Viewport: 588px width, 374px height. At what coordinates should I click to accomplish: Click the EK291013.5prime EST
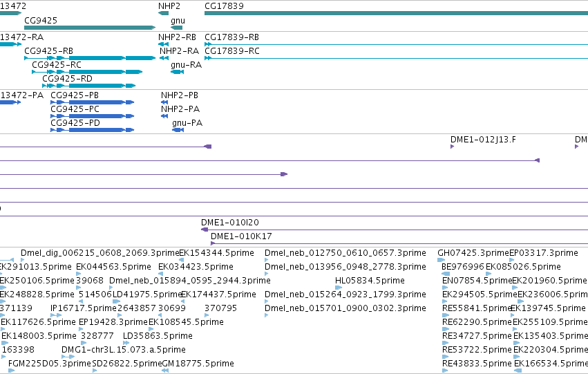[x=36, y=267]
